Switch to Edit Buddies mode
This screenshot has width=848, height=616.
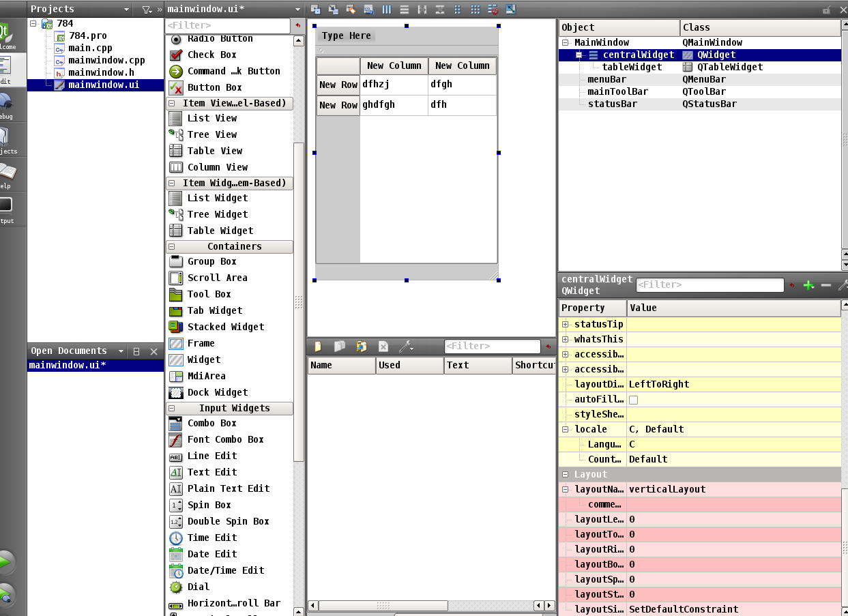tap(351, 10)
